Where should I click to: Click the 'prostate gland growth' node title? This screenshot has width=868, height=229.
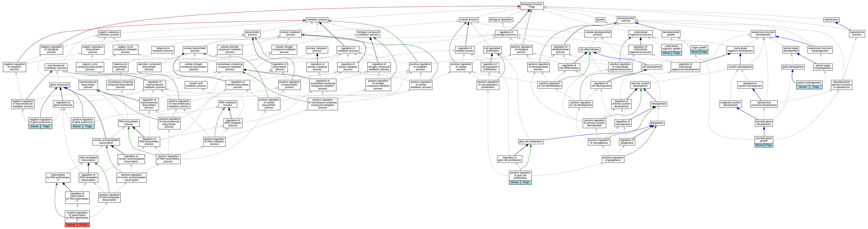[x=764, y=139]
